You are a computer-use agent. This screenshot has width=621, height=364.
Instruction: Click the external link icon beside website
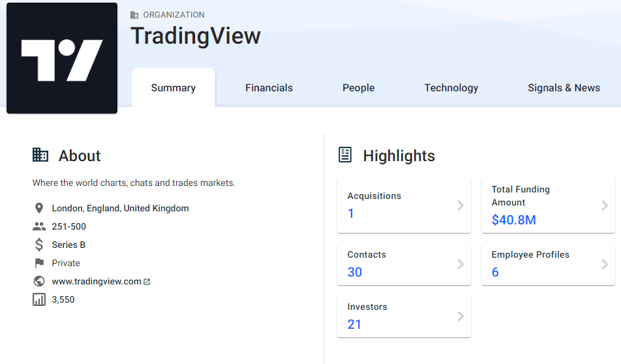(147, 282)
